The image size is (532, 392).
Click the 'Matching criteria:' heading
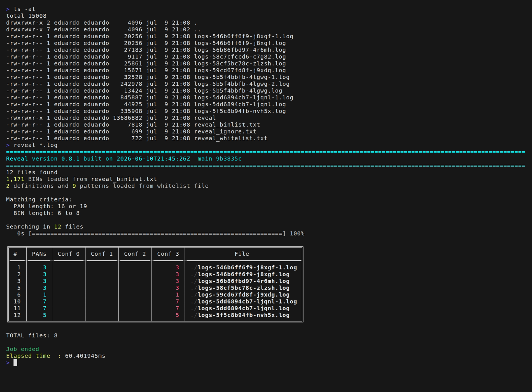39,199
